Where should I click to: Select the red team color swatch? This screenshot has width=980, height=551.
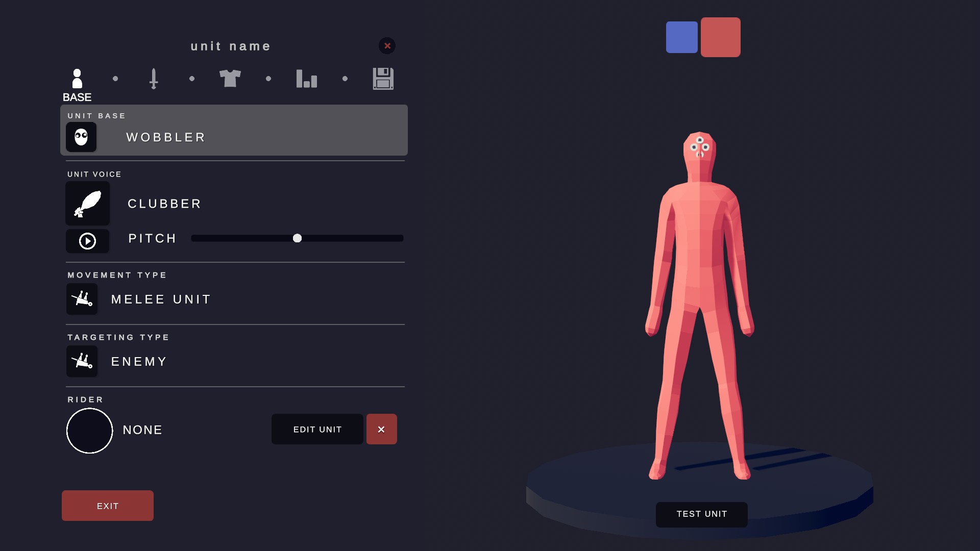pyautogui.click(x=720, y=37)
